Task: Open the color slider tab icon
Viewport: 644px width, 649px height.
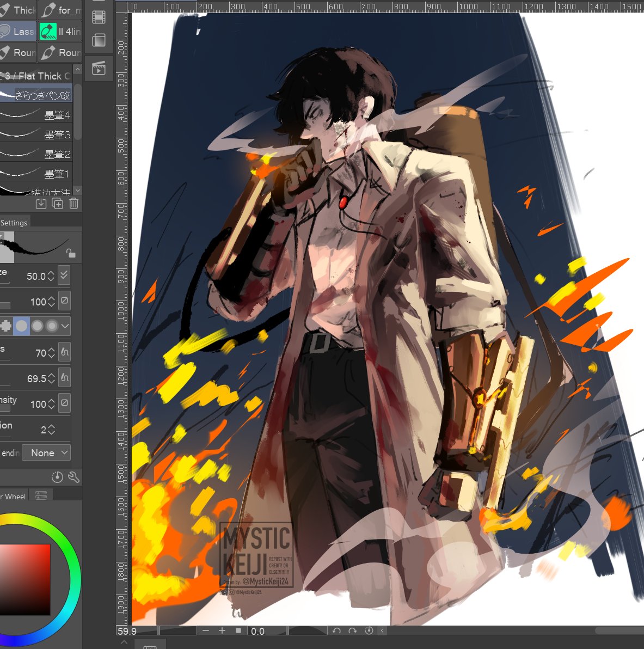Action: 41,495
